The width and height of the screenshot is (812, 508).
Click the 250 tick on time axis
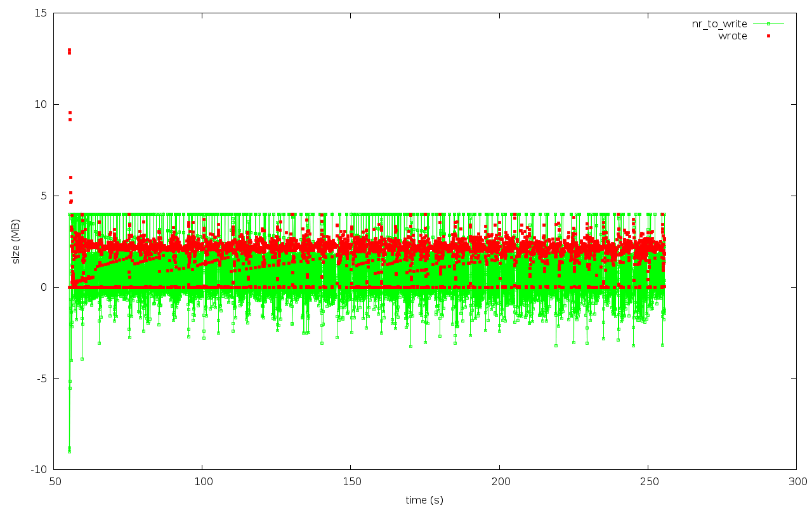tap(648, 482)
